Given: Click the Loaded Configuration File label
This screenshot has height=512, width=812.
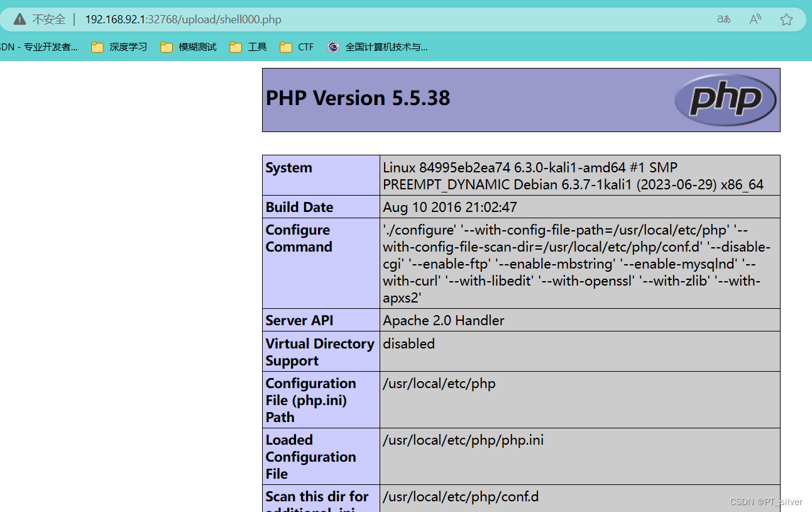Looking at the screenshot, I should click(x=321, y=457).
